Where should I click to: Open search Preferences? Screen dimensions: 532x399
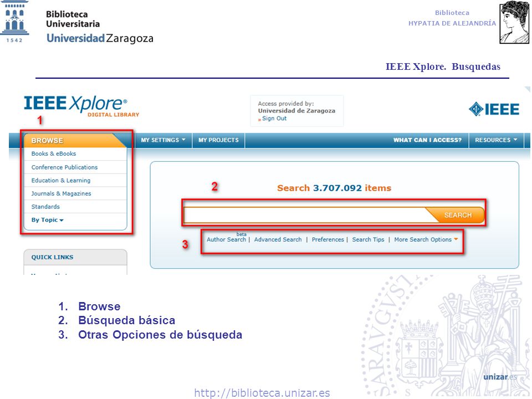coord(328,239)
